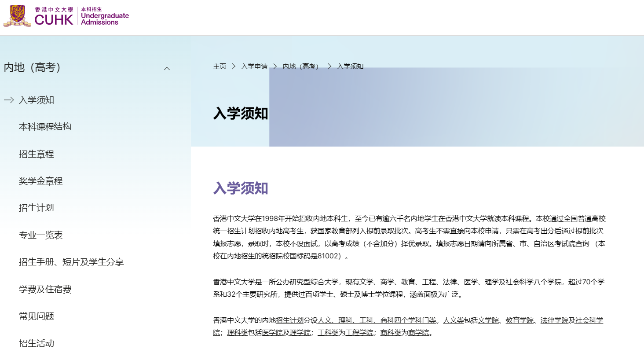Image resolution: width=644 pixels, height=353 pixels.
Task: Click the CUHK crest logo icon
Action: pos(17,16)
